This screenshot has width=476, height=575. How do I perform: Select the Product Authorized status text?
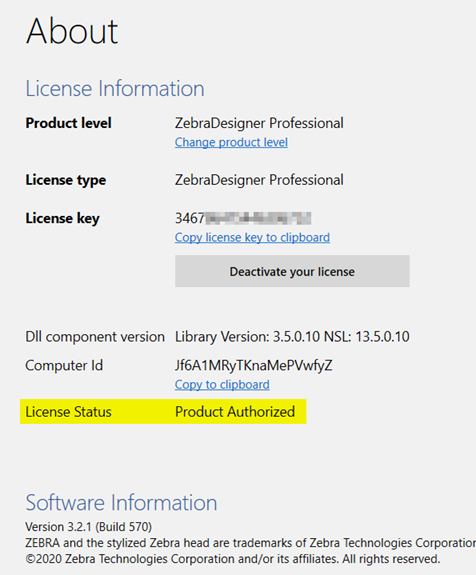coord(235,412)
